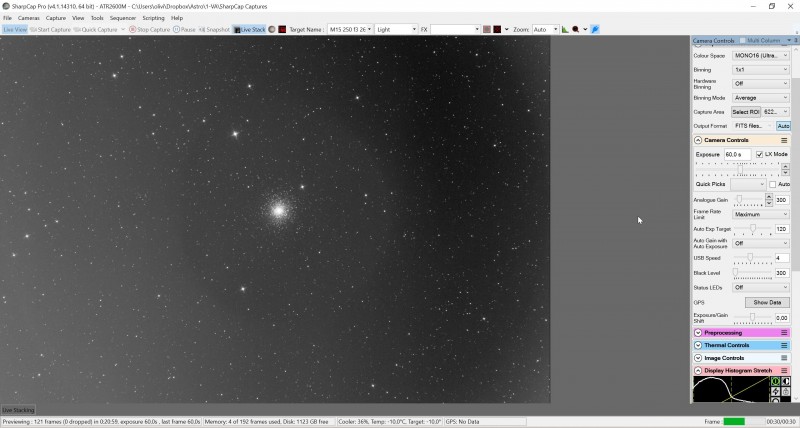Click the Quick Capture toolbar button
The image size is (800, 428).
[x=95, y=30]
